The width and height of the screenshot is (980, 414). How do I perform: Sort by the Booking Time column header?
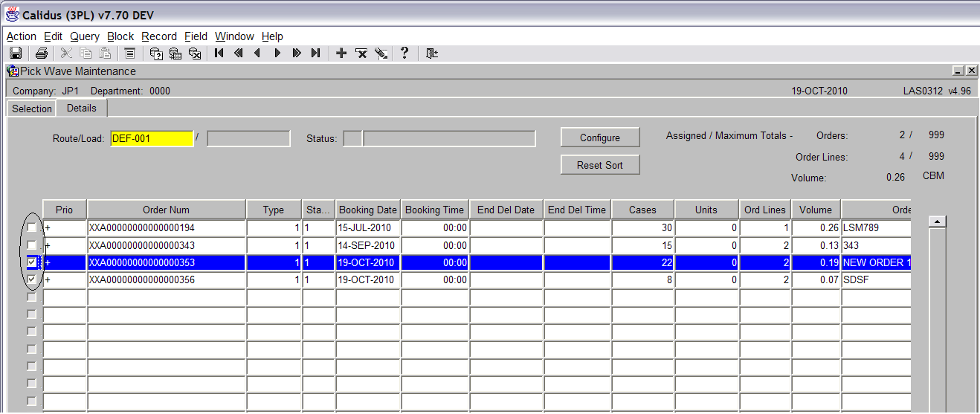[x=435, y=210]
